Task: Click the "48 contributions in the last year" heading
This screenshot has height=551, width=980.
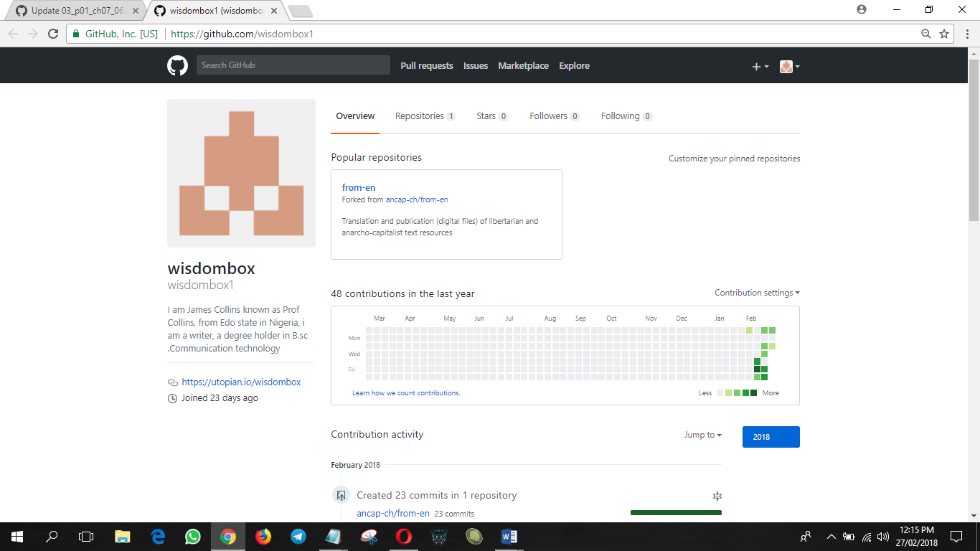Action: [402, 293]
